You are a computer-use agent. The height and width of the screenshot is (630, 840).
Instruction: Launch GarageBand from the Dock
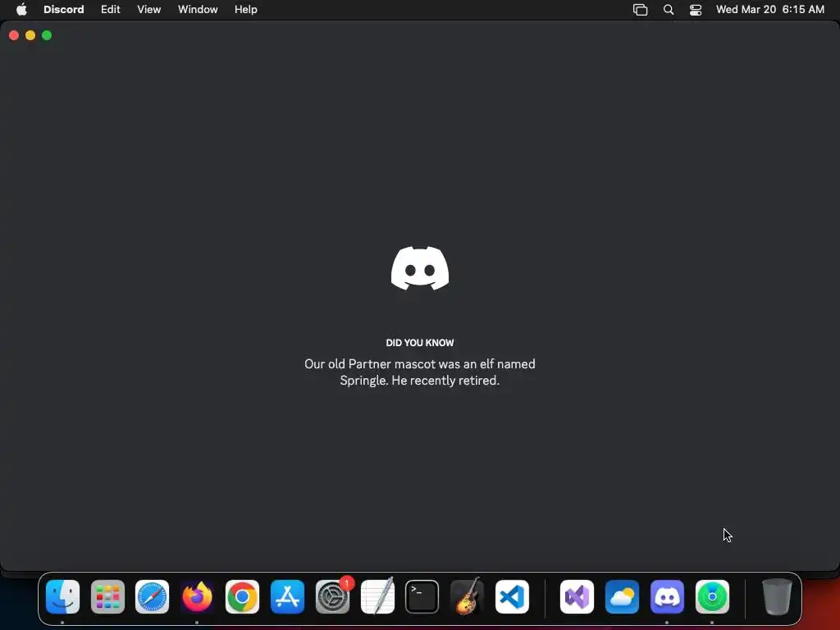click(x=467, y=597)
